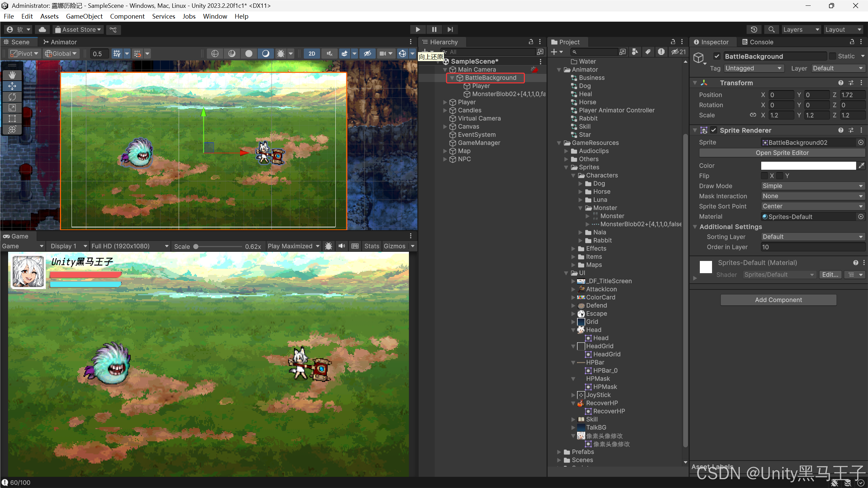Select the Rect tool in Scene toolbar

coord(12,119)
